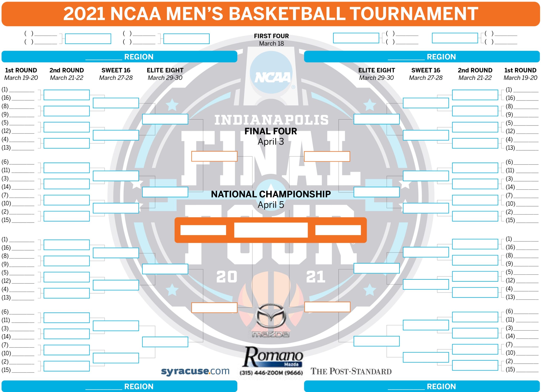Screen dimensions: 544x392
Task: Open the syracuse.com logo
Action: pos(195,371)
